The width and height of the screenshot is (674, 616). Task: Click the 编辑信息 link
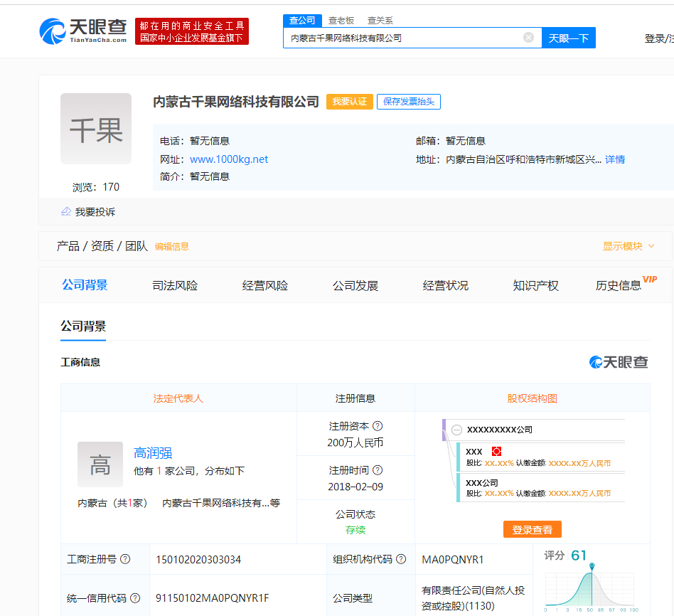pos(172,247)
